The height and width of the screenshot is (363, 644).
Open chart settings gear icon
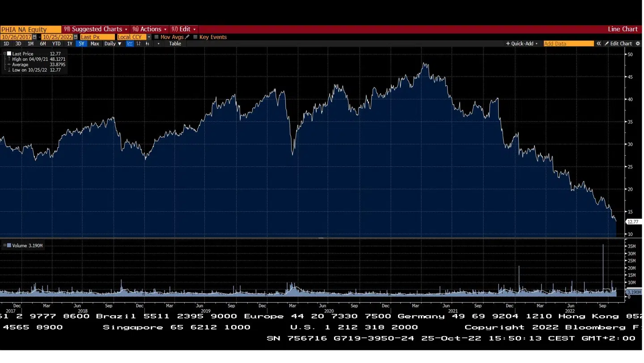[x=638, y=44]
